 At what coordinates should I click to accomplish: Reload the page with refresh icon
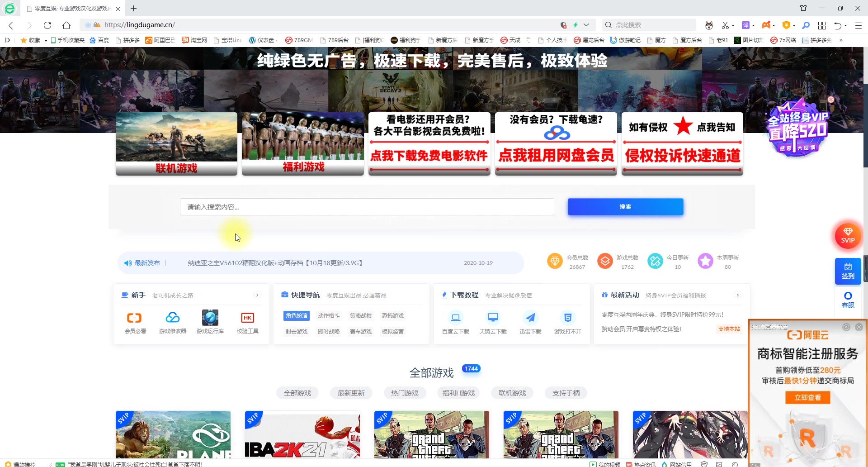coord(47,25)
